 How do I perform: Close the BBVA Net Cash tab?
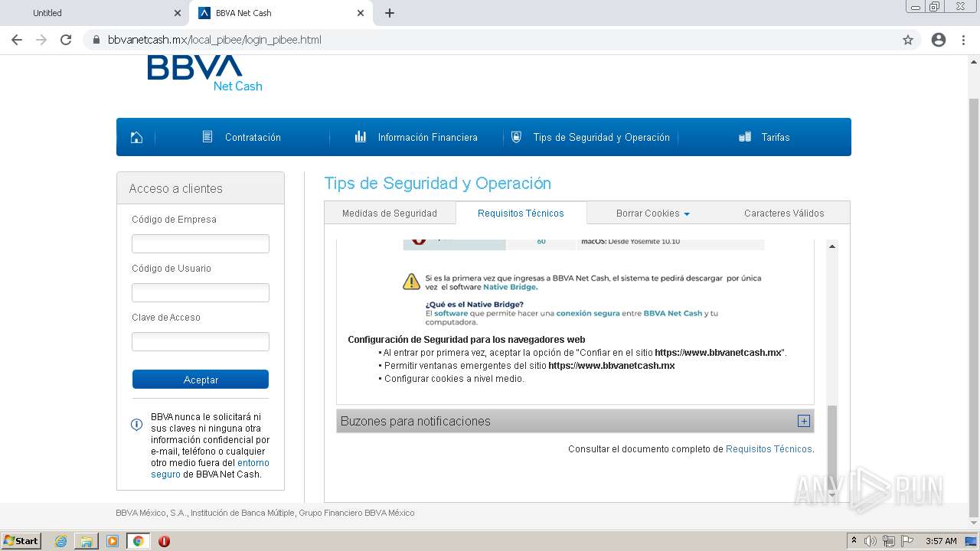[x=361, y=13]
